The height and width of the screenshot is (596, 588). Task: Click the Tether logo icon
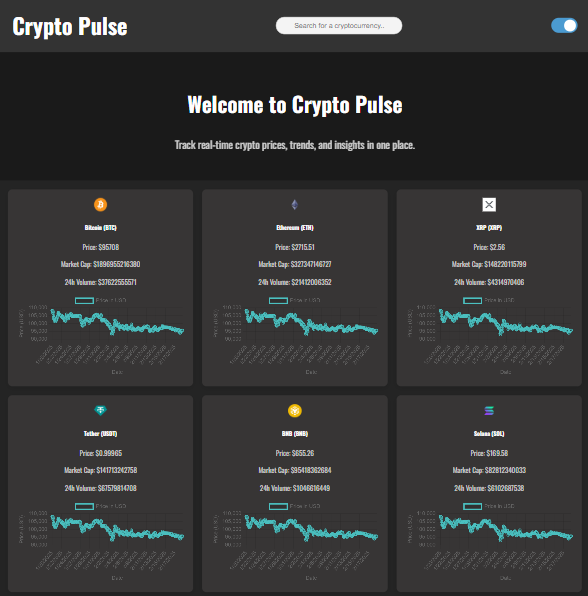point(100,411)
